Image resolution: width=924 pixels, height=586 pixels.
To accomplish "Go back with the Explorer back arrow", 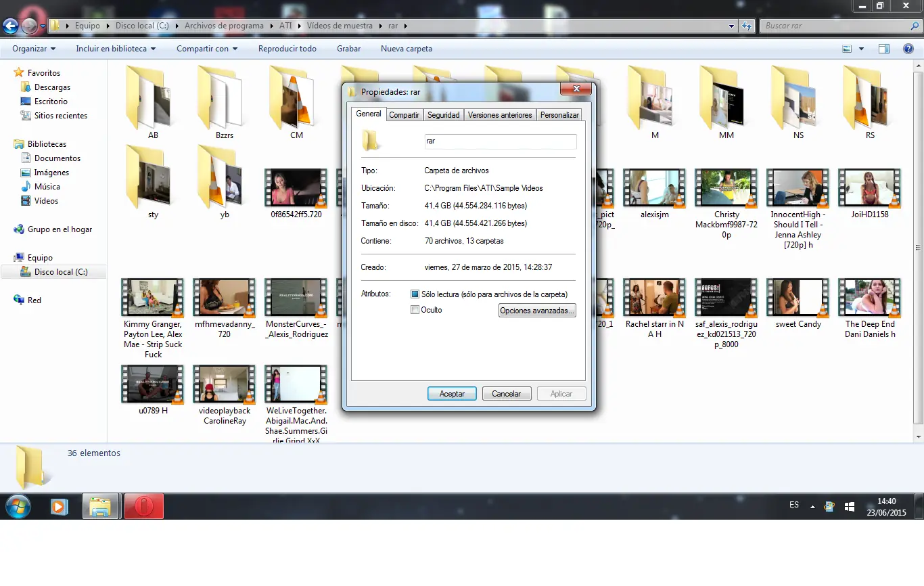I will coord(10,26).
